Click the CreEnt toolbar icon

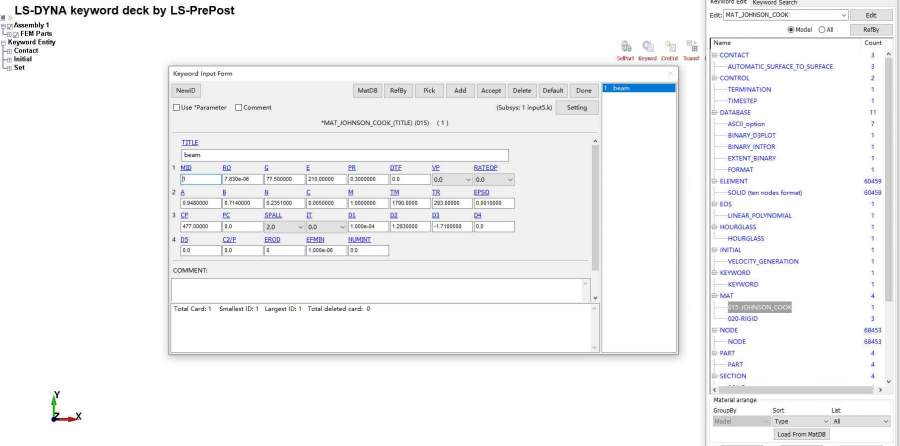pos(669,47)
